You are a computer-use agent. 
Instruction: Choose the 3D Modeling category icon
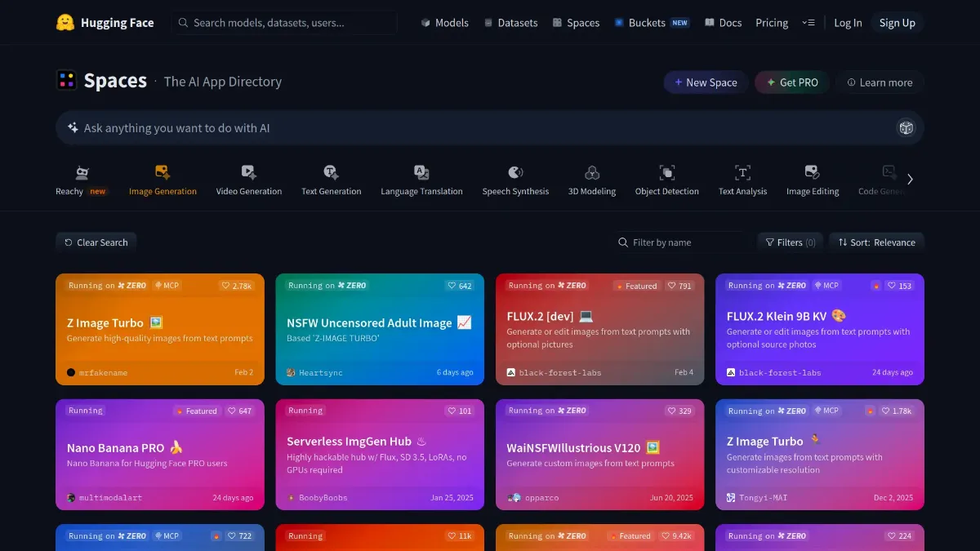click(592, 172)
